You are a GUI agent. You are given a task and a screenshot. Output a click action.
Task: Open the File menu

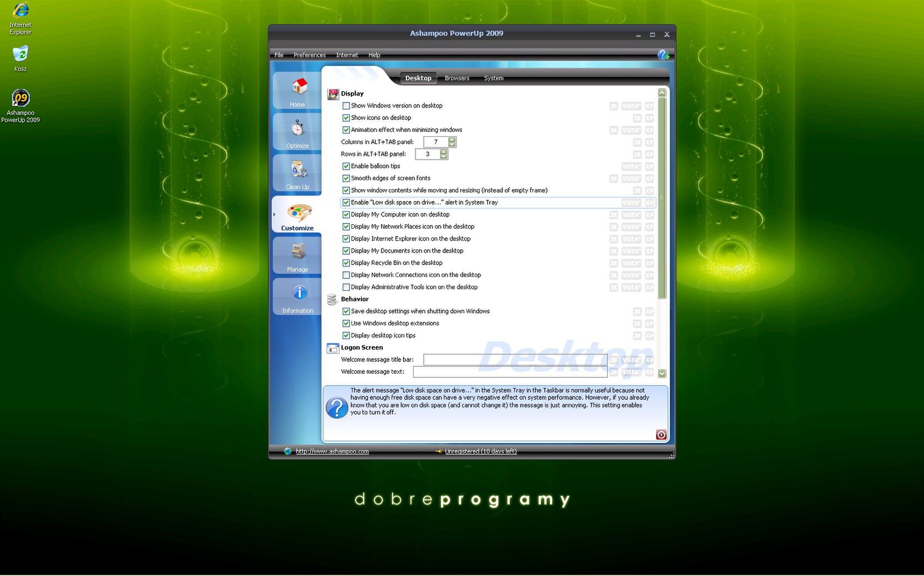coord(279,55)
